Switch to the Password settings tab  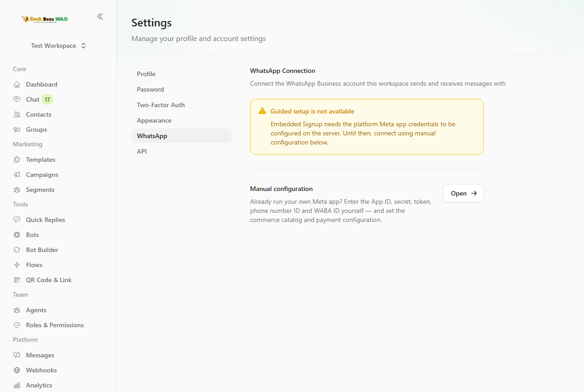[182, 89]
